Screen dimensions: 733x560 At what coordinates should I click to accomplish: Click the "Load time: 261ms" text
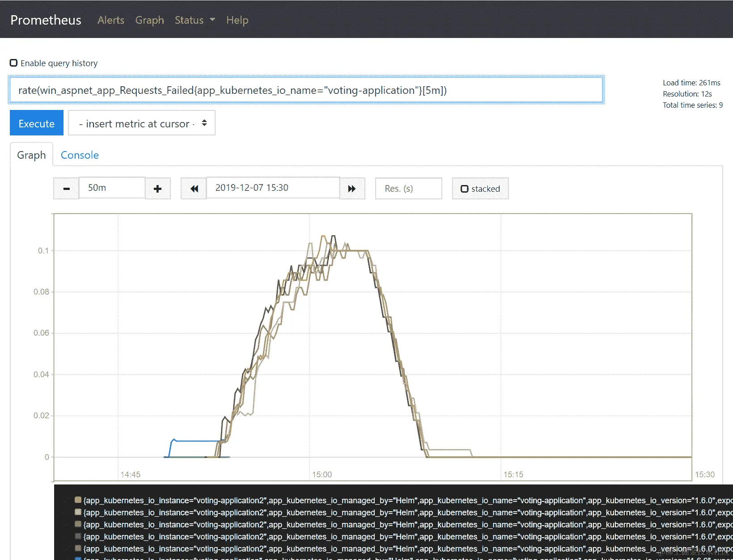(691, 83)
